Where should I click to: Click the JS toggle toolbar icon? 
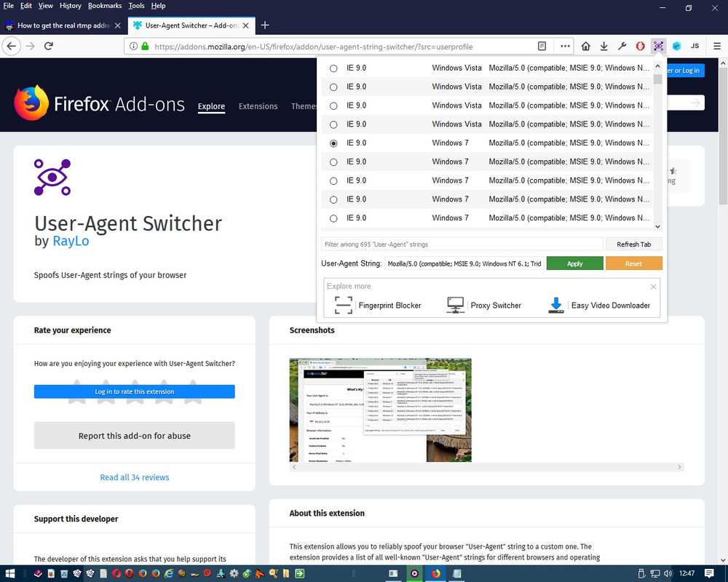pyautogui.click(x=695, y=46)
